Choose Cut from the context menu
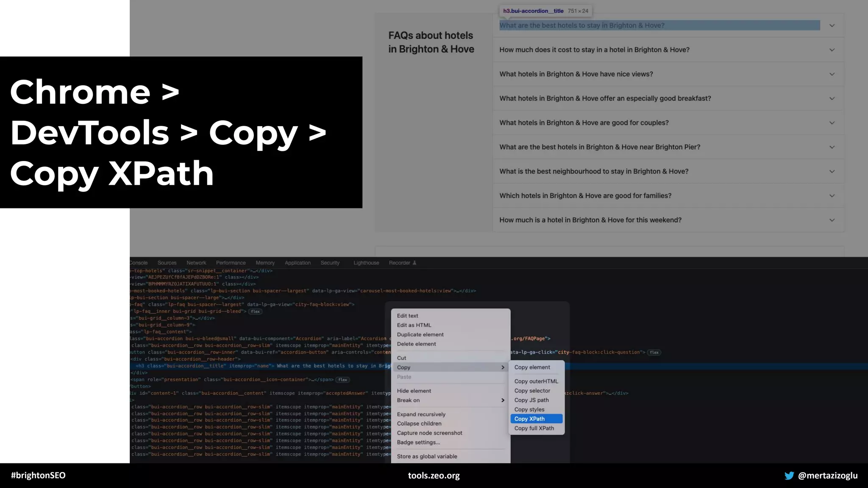This screenshot has height=488, width=868. [451, 358]
